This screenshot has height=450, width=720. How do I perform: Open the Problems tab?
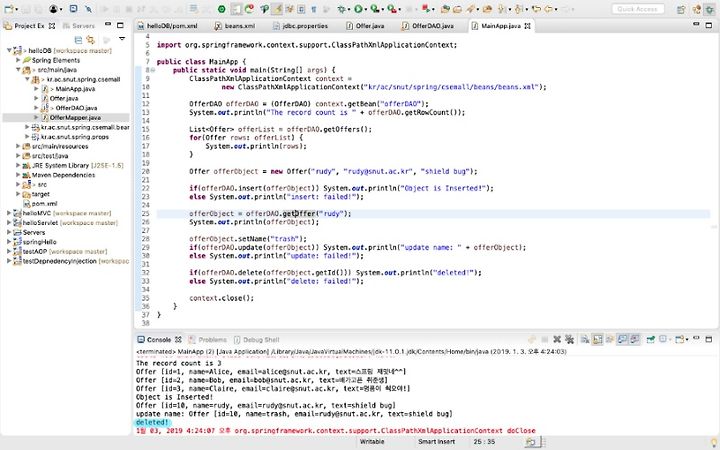[208, 340]
